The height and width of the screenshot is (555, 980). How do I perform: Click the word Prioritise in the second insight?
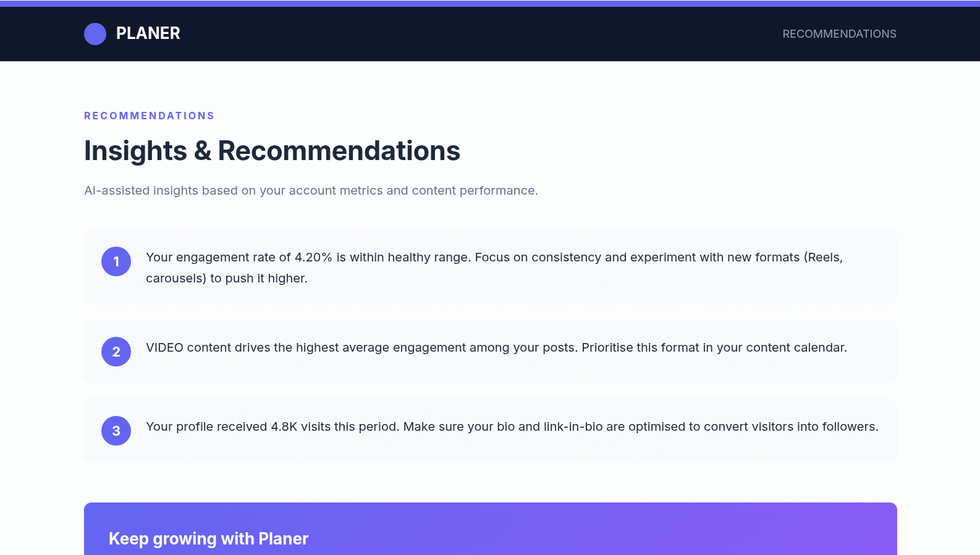pos(608,347)
